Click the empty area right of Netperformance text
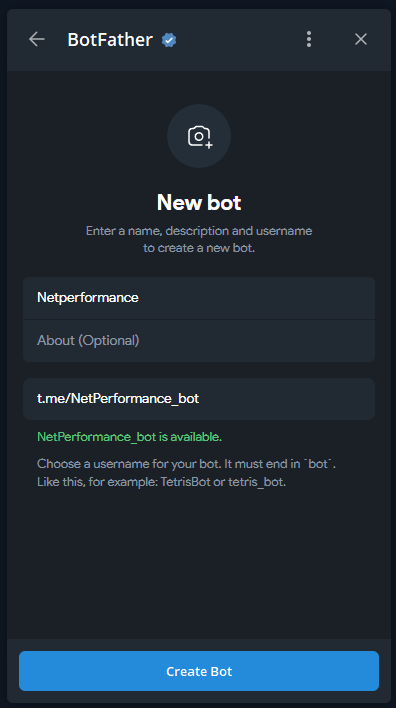This screenshot has width=396, height=708. (255, 298)
